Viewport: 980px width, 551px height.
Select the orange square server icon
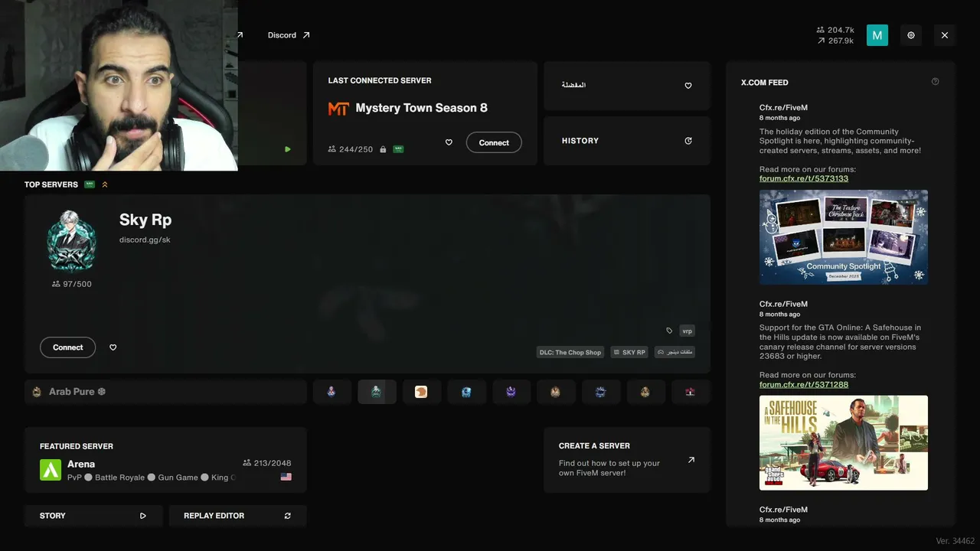(x=421, y=392)
